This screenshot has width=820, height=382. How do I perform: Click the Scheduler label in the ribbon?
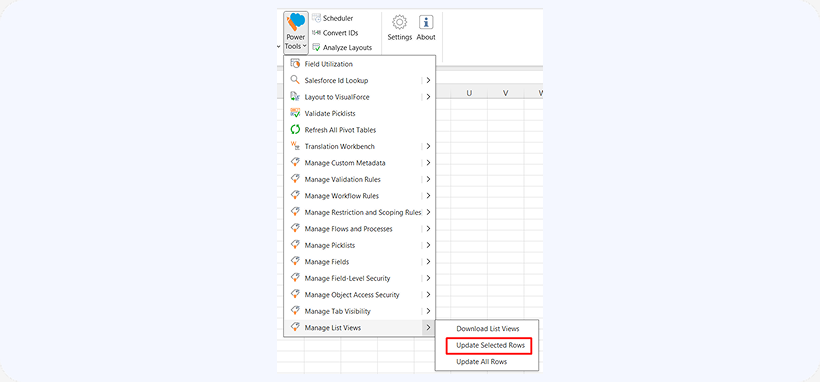coord(338,18)
